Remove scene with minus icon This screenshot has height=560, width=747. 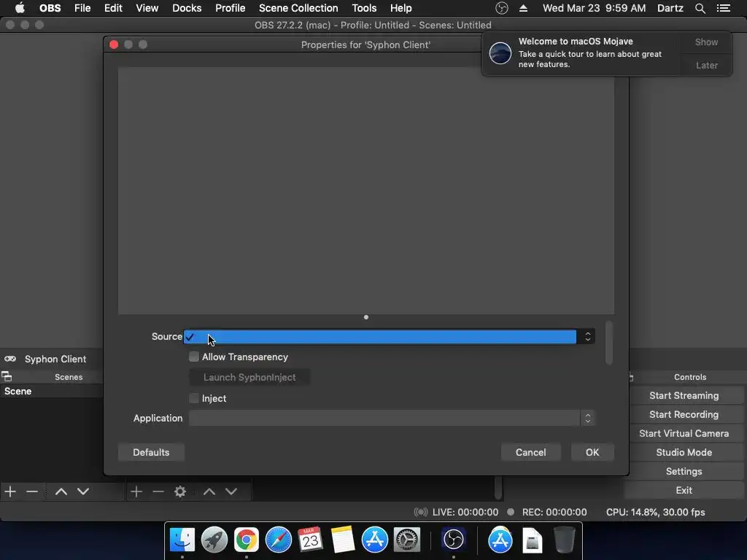(x=32, y=491)
